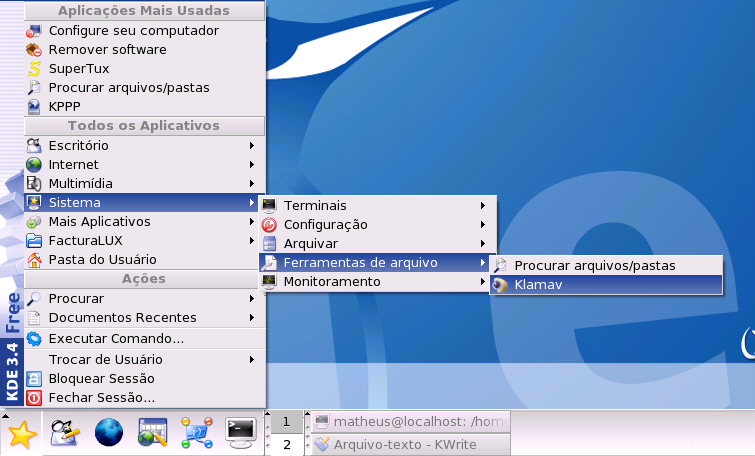Open the Configuração submenu

point(325,225)
